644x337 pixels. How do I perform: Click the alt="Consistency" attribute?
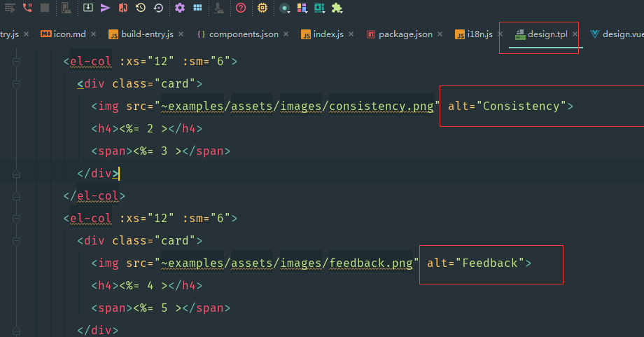tap(507, 106)
